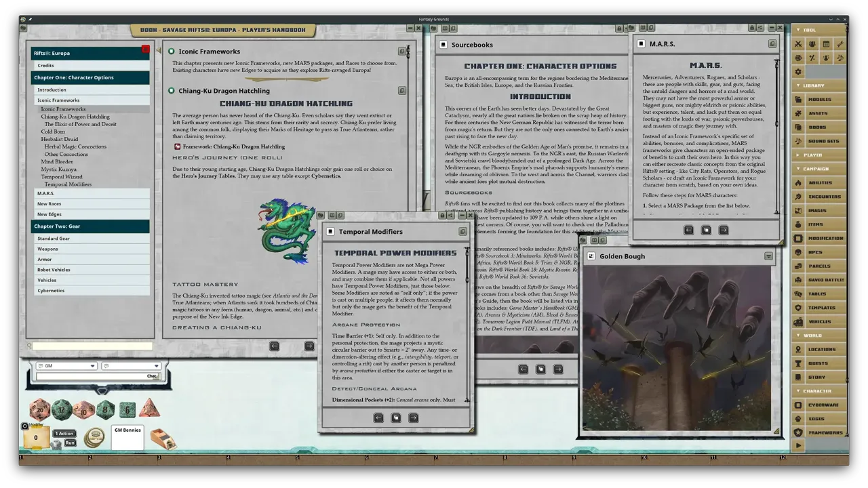The image size is (868, 488).
Task: Click the Temporal Modifiers window scrollbar
Action: [467, 325]
